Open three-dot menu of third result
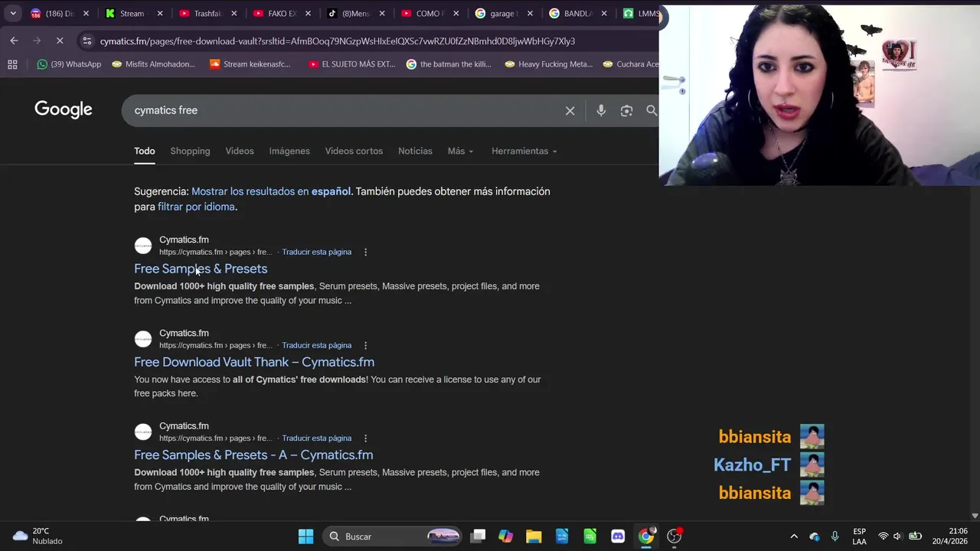The width and height of the screenshot is (980, 551). click(365, 438)
